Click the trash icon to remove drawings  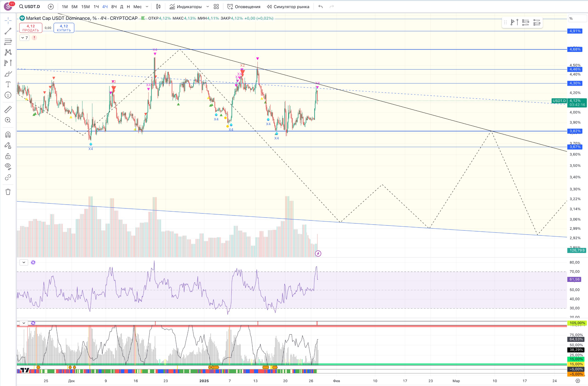[x=8, y=192]
